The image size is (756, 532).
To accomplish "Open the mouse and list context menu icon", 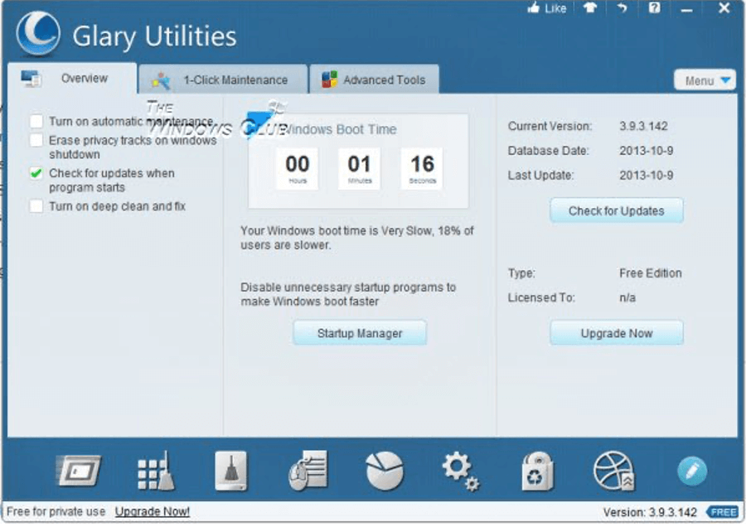I will (308, 471).
